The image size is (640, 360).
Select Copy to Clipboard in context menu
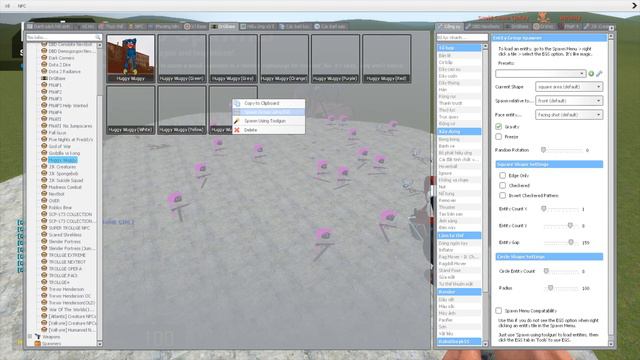[269, 103]
